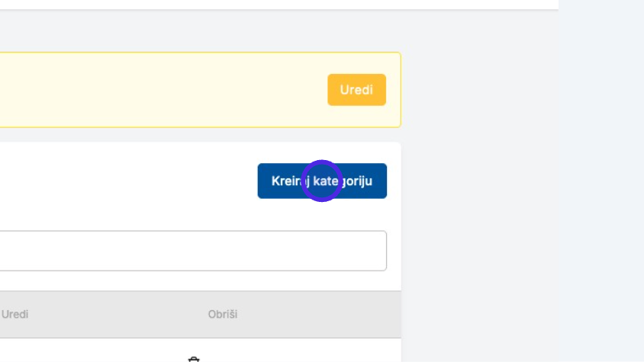Image resolution: width=644 pixels, height=362 pixels.
Task: Create a new category with Kreiraj kategoriju
Action: pyautogui.click(x=322, y=181)
